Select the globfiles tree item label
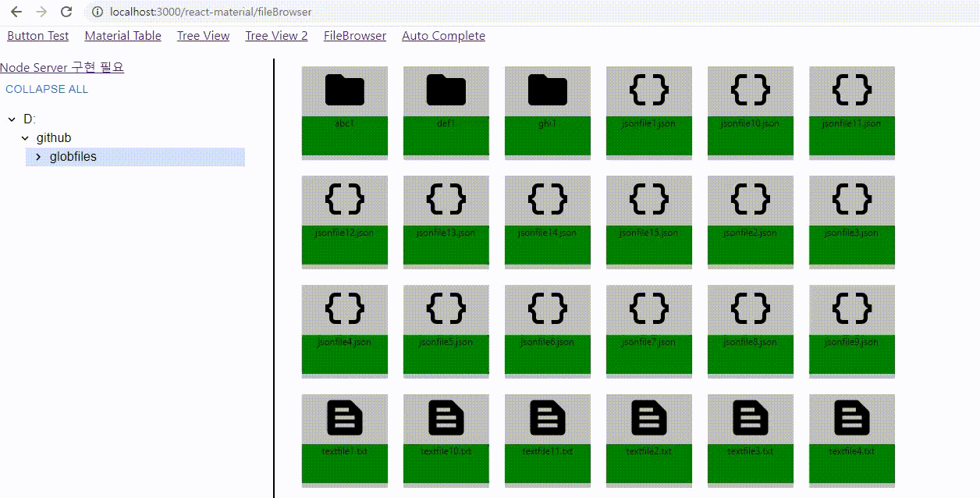 (73, 157)
